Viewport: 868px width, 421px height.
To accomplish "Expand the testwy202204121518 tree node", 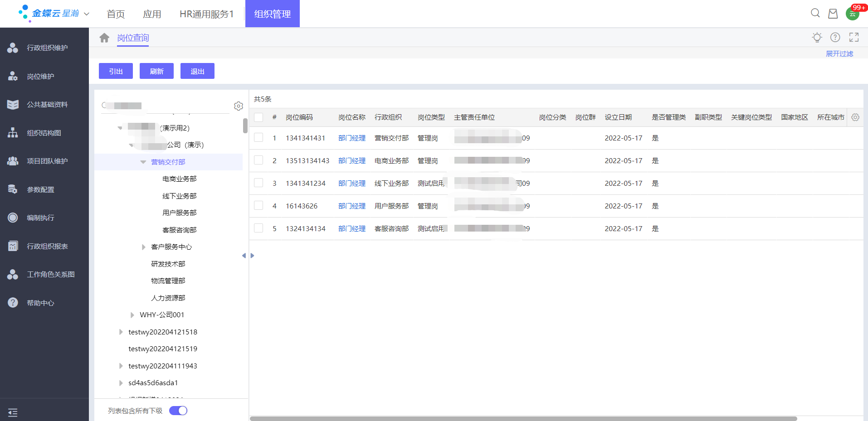I will (121, 332).
